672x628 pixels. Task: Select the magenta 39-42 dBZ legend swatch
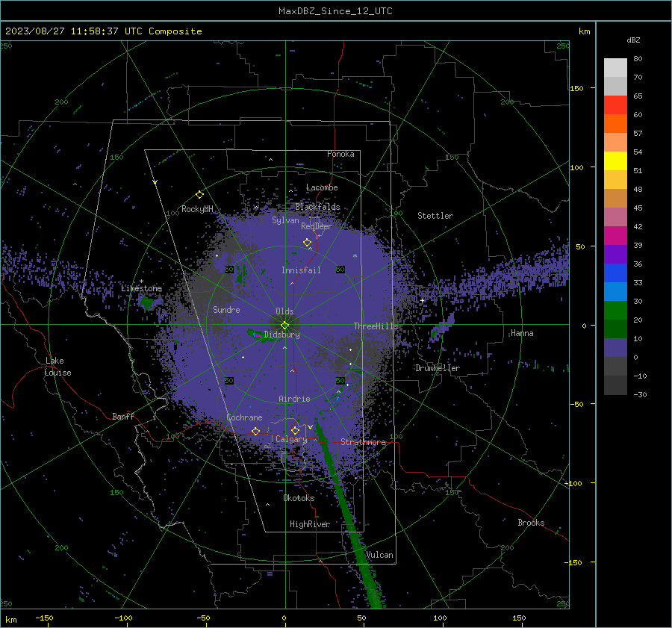pyautogui.click(x=615, y=236)
